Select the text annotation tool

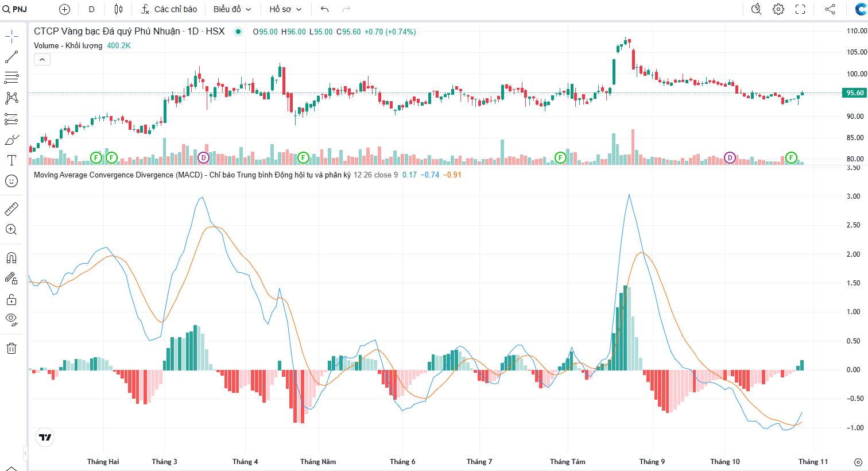click(x=11, y=160)
